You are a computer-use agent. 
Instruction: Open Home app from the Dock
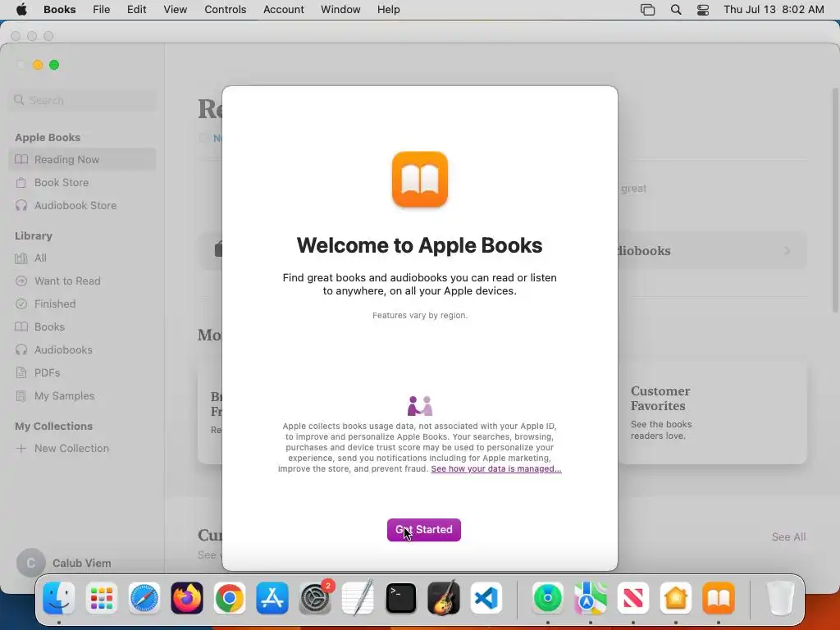click(x=676, y=598)
